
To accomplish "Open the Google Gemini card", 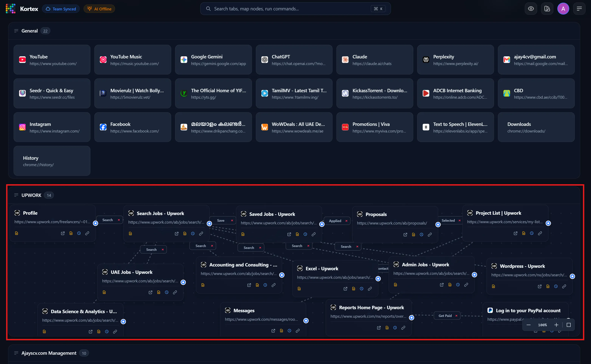I will (213, 60).
